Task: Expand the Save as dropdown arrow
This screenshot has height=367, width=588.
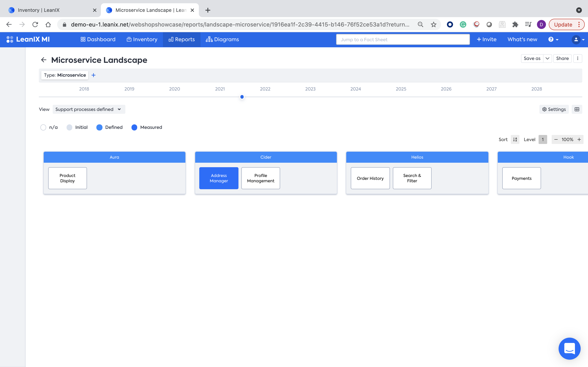Action: coord(547,58)
